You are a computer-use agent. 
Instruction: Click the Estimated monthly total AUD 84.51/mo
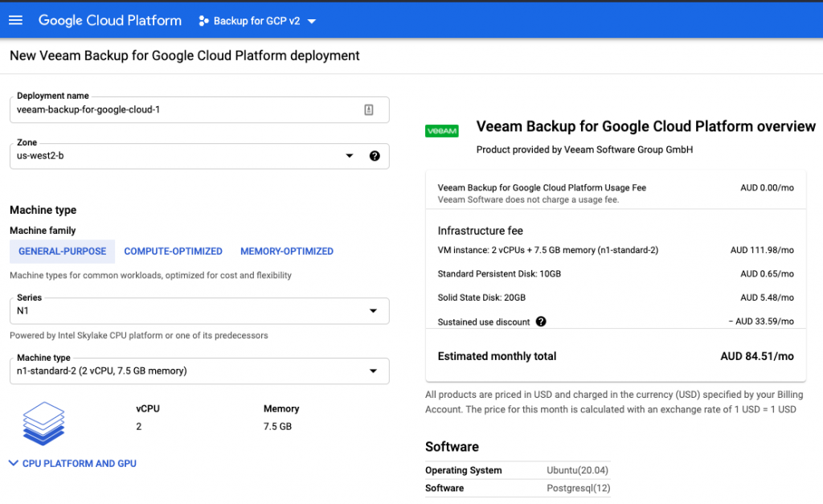pyautogui.click(x=757, y=356)
